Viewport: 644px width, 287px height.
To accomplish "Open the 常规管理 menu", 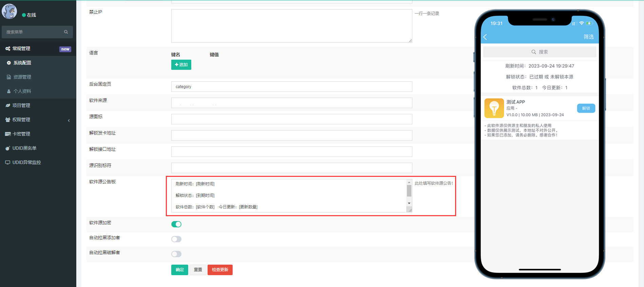I will click(38, 49).
